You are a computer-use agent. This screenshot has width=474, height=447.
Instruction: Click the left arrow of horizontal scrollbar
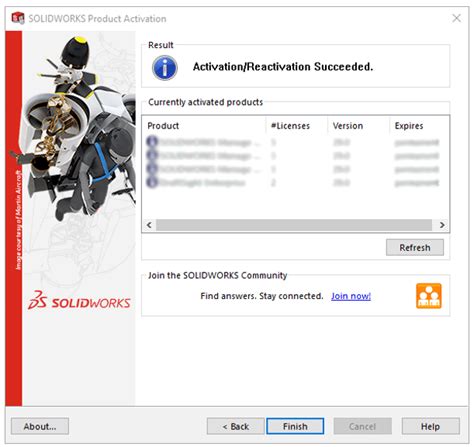(149, 225)
